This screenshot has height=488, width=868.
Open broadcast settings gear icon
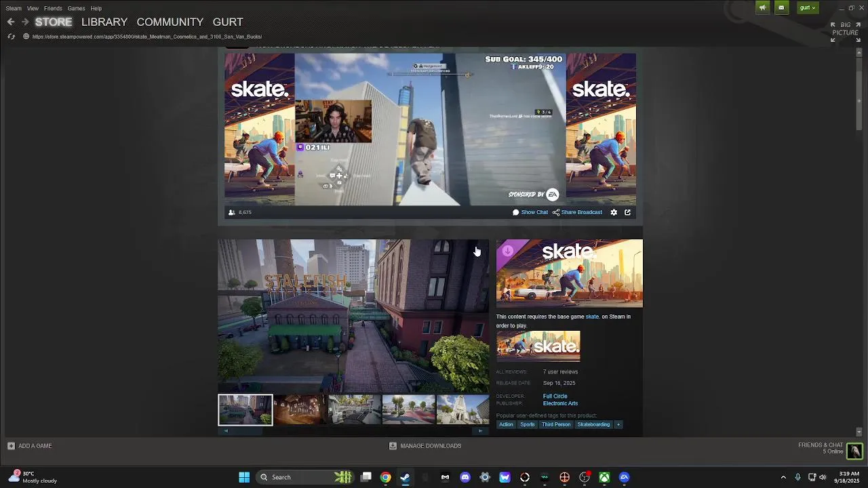614,212
